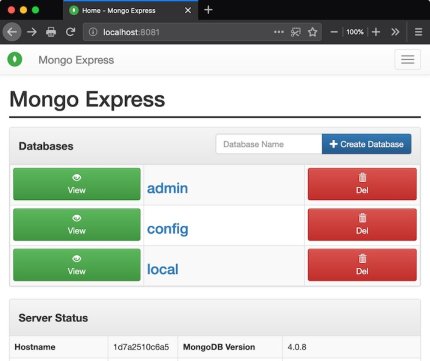The image size is (430, 361).
Task: Click the yellow macOS minimize button
Action: pos(23,10)
